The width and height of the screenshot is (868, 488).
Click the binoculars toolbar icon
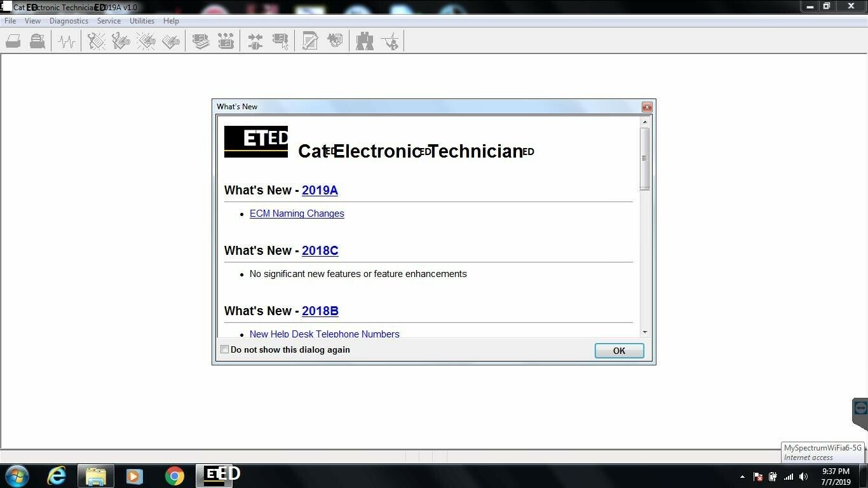[365, 42]
